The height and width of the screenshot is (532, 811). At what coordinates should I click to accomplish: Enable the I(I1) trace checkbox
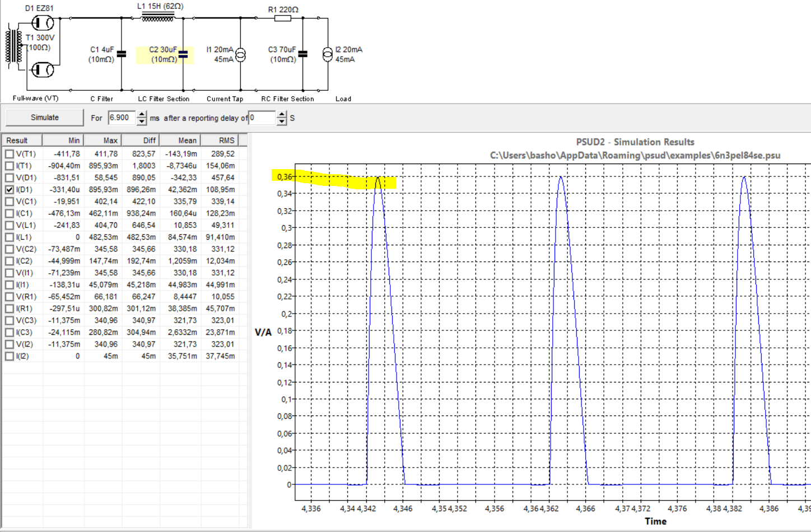click(10, 285)
